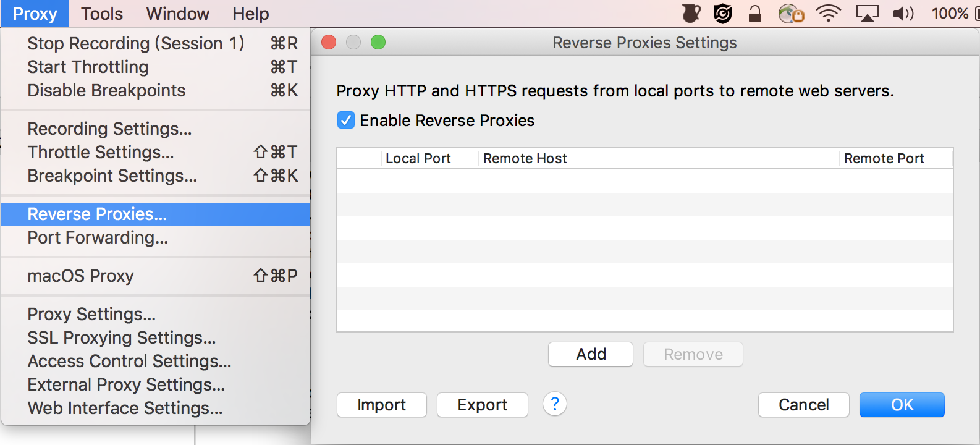Screen dimensions: 980x445
Task: Open the AirPlay display menu
Action: [x=867, y=13]
